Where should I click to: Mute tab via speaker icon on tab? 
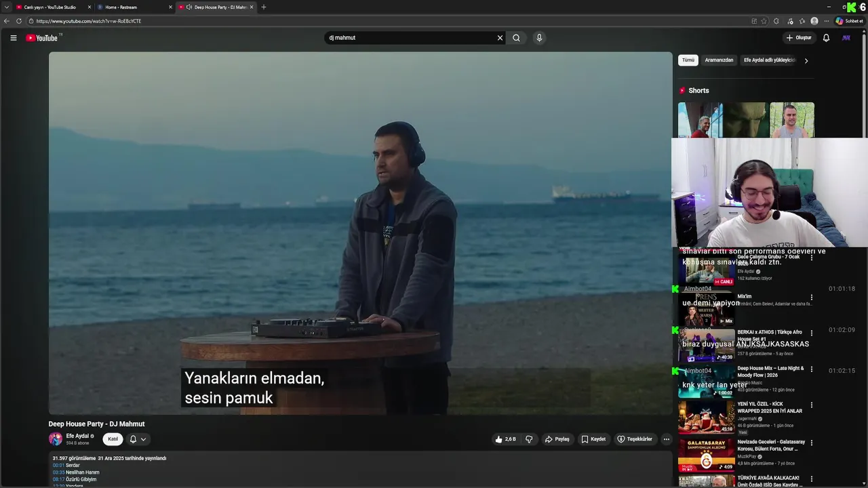(x=189, y=7)
